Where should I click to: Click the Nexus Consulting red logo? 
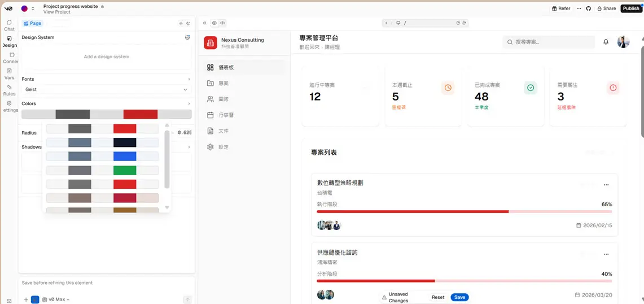(211, 42)
